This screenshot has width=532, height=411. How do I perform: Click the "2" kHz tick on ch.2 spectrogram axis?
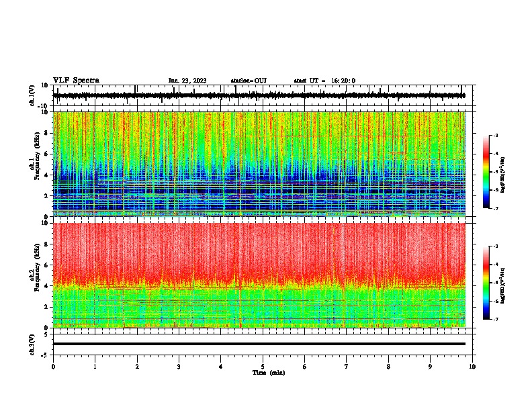pos(46,307)
